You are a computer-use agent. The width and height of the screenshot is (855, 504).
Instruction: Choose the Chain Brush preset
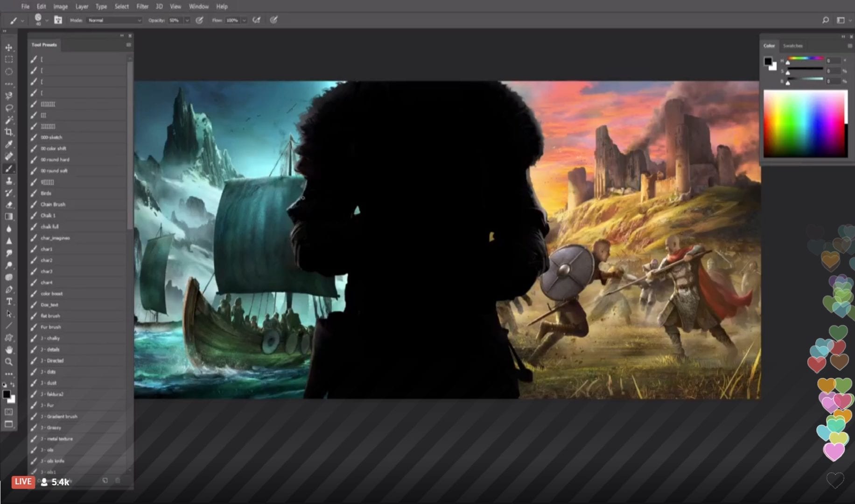(53, 204)
